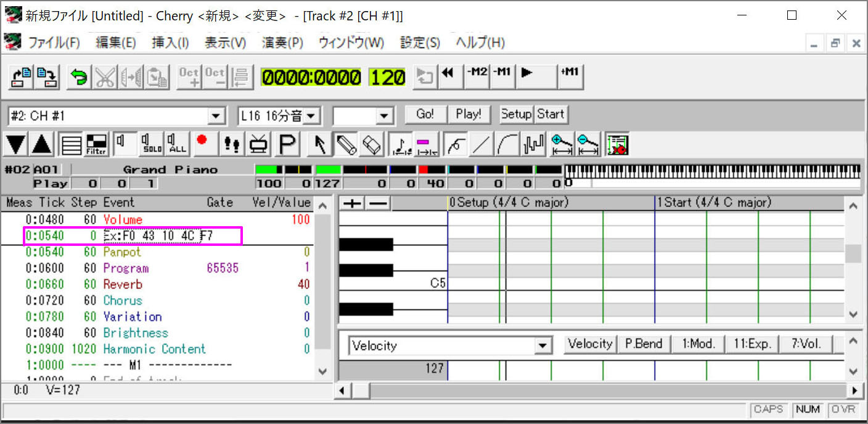Click the Oct- octave down icon
Viewport: 868px width, 424px height.
coord(215,76)
